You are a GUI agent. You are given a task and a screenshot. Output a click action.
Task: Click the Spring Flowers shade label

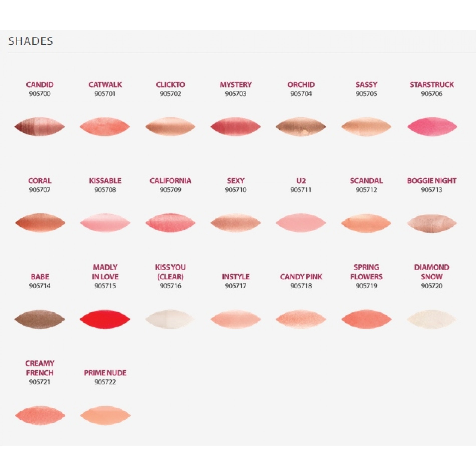click(x=366, y=272)
